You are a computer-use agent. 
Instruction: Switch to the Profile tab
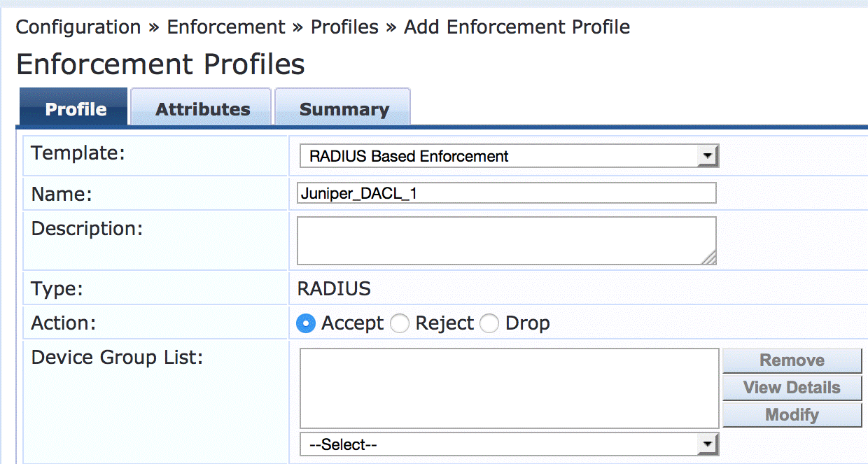[76, 109]
